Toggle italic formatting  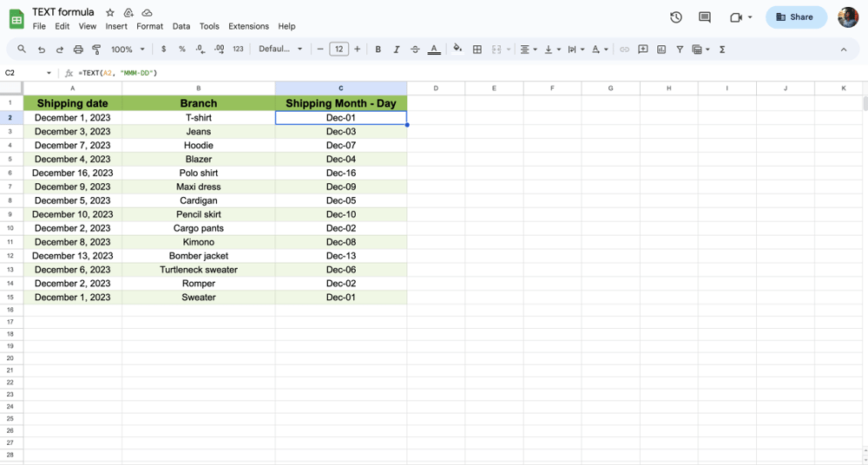pyautogui.click(x=397, y=49)
